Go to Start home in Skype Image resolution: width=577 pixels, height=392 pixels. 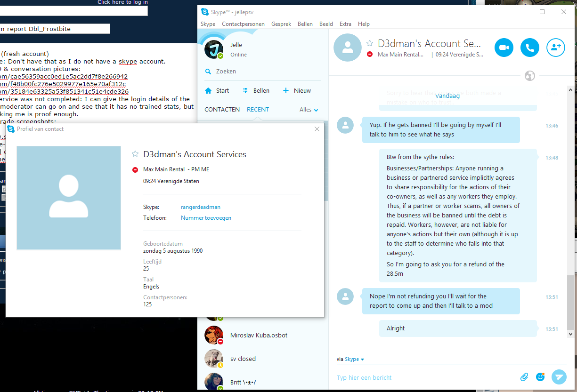(x=217, y=90)
